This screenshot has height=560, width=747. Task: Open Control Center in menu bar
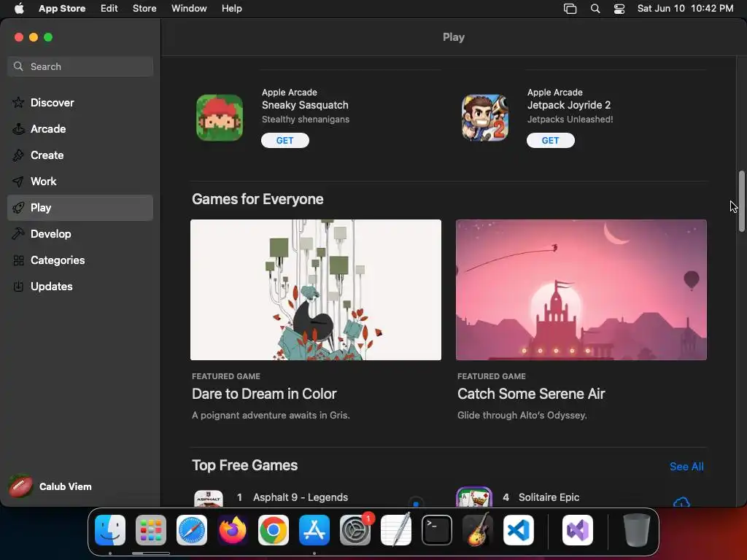(x=619, y=9)
